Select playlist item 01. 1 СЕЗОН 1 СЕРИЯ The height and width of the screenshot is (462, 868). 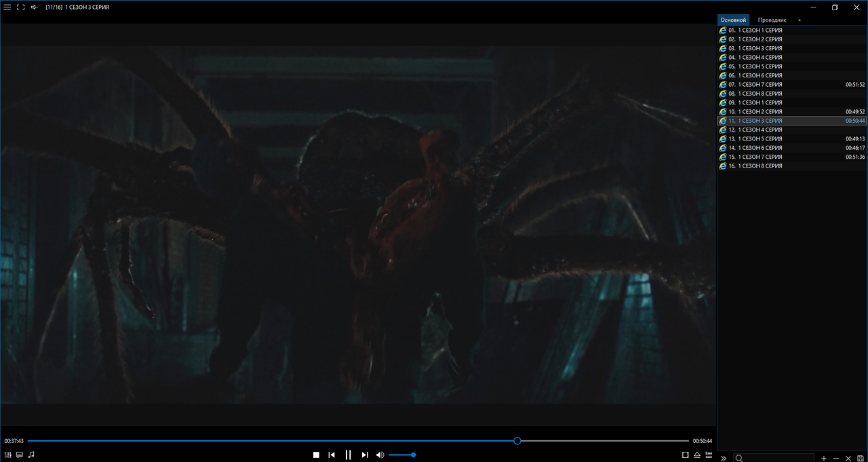click(x=792, y=31)
